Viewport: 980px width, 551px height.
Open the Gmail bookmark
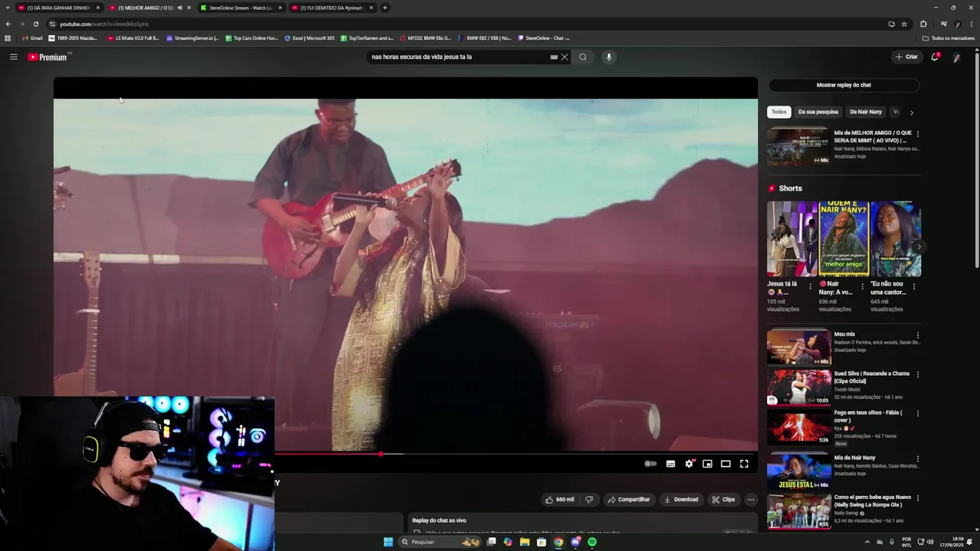tap(32, 38)
